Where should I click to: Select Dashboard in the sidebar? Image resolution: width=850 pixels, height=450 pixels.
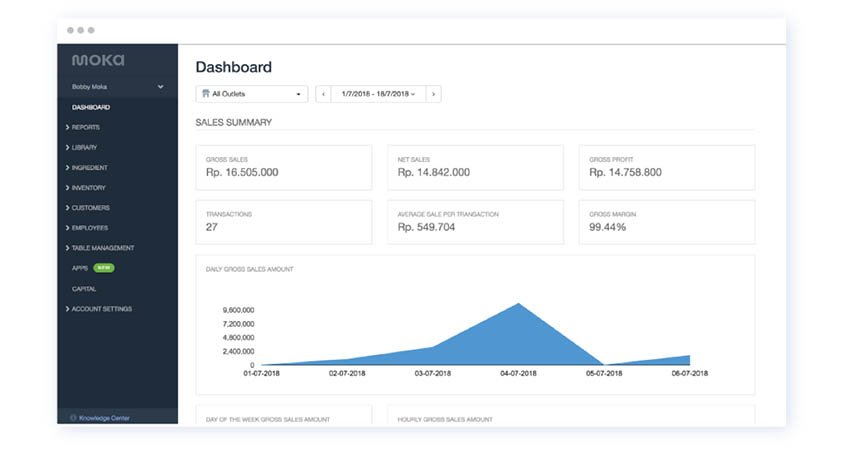(91, 107)
